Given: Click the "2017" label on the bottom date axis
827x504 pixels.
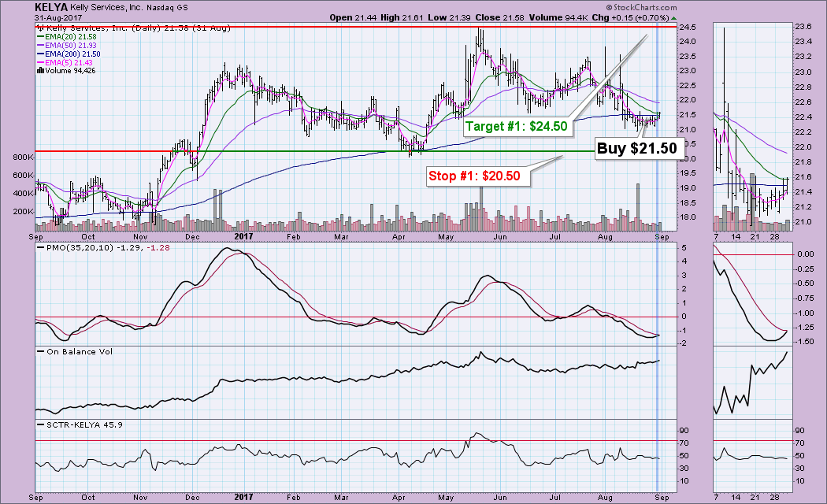Looking at the screenshot, I should click(243, 497).
